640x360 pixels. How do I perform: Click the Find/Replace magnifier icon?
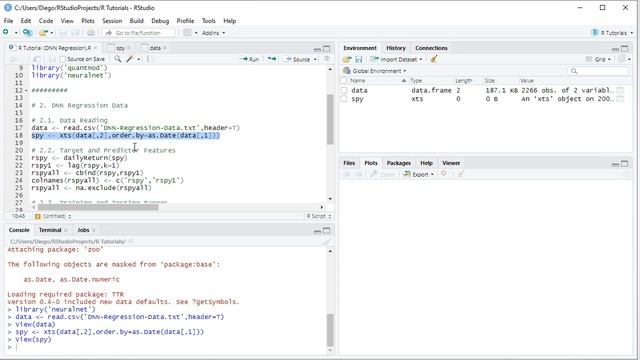click(x=118, y=59)
